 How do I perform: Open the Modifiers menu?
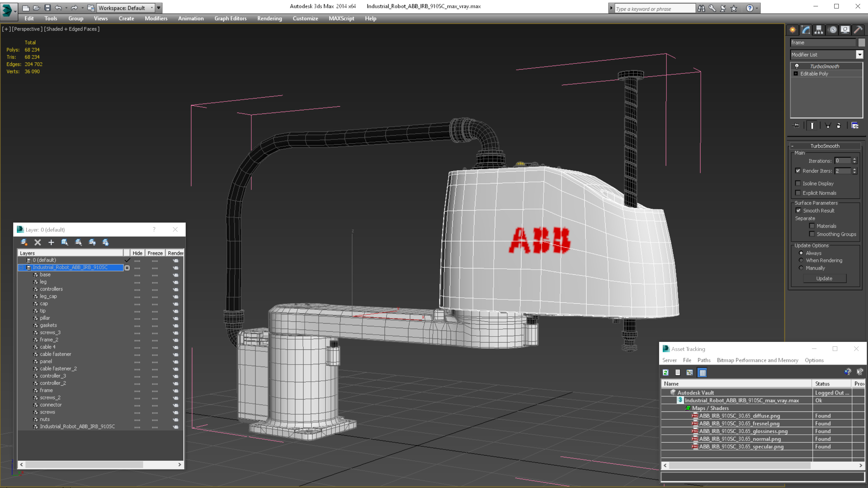click(156, 18)
